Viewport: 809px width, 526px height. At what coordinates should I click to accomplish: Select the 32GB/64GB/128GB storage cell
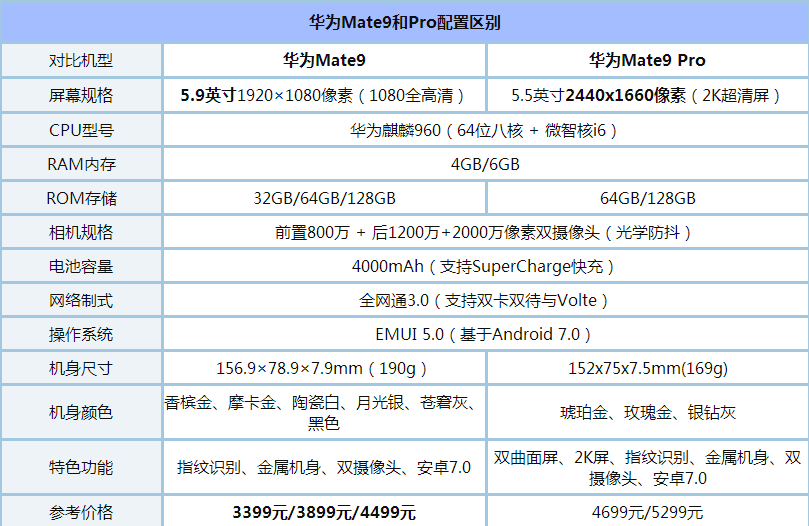[324, 199]
